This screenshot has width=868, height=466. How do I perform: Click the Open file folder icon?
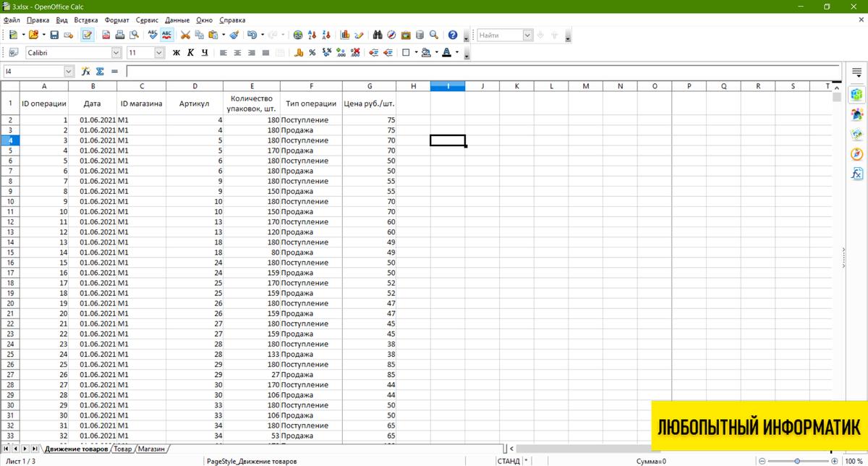point(33,35)
